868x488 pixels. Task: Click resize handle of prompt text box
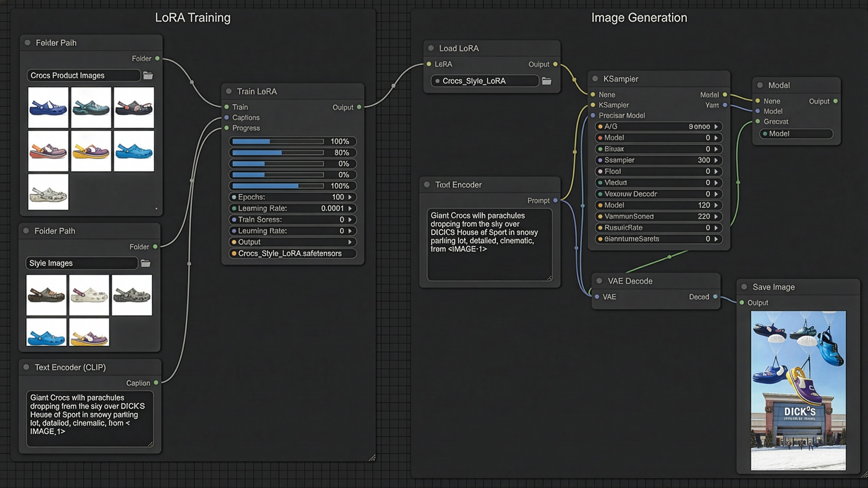coord(549,278)
